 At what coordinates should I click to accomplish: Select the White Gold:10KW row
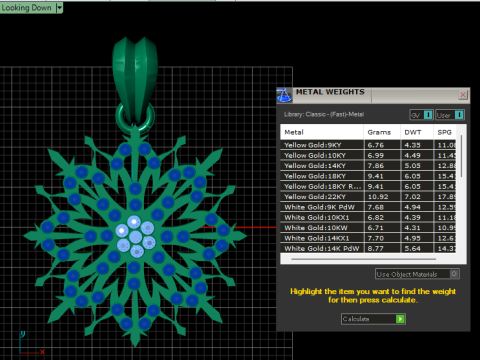click(x=368, y=228)
